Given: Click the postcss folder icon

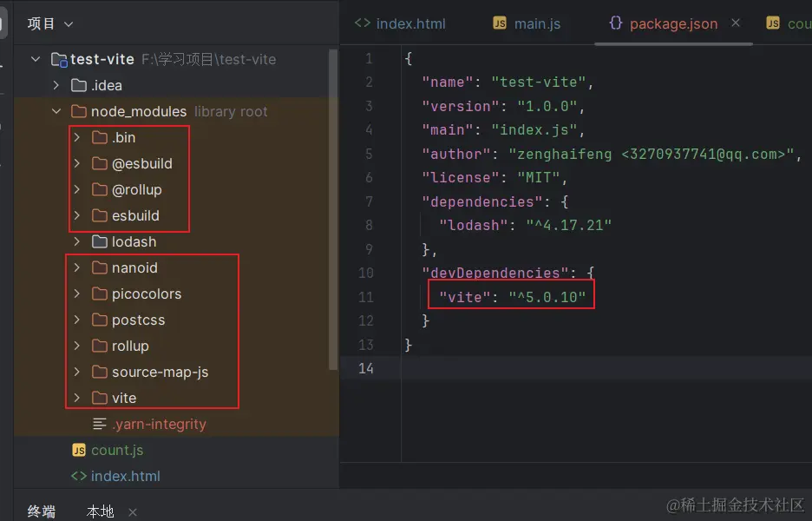Looking at the screenshot, I should (100, 320).
